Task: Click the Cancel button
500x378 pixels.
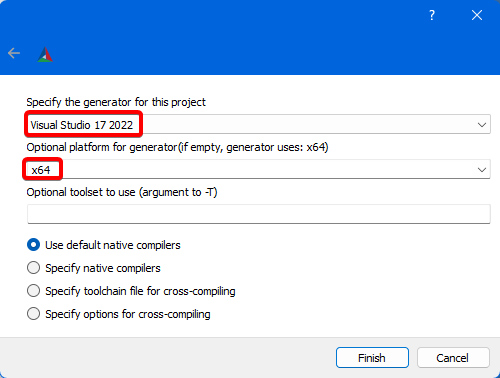Action: click(453, 358)
